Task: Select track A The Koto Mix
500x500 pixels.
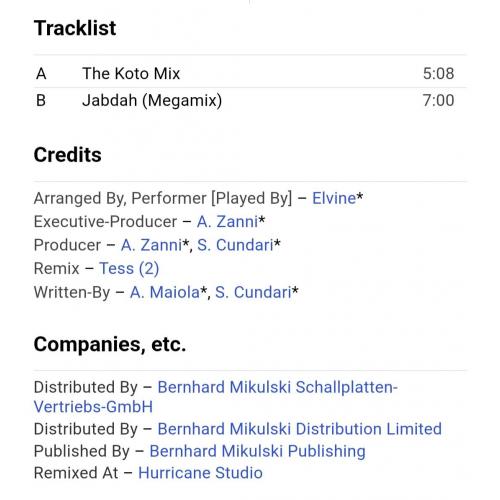Action: (x=250, y=73)
